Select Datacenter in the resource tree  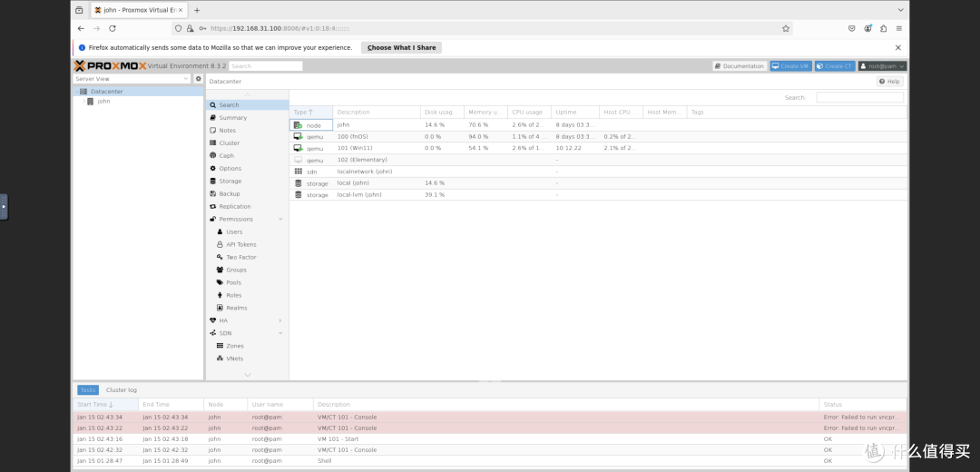point(138,92)
